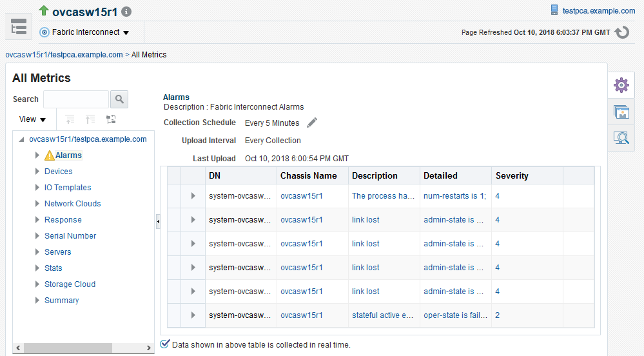Open the monitor search side tab icon
This screenshot has height=356, width=644.
[621, 137]
